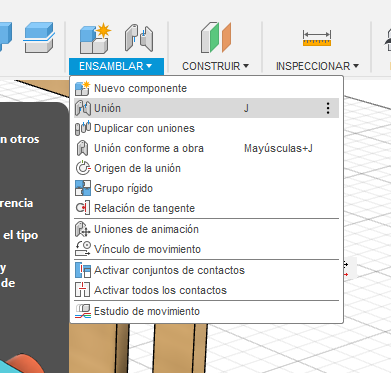
Task: Choose Uniones de animación
Action: (206, 229)
